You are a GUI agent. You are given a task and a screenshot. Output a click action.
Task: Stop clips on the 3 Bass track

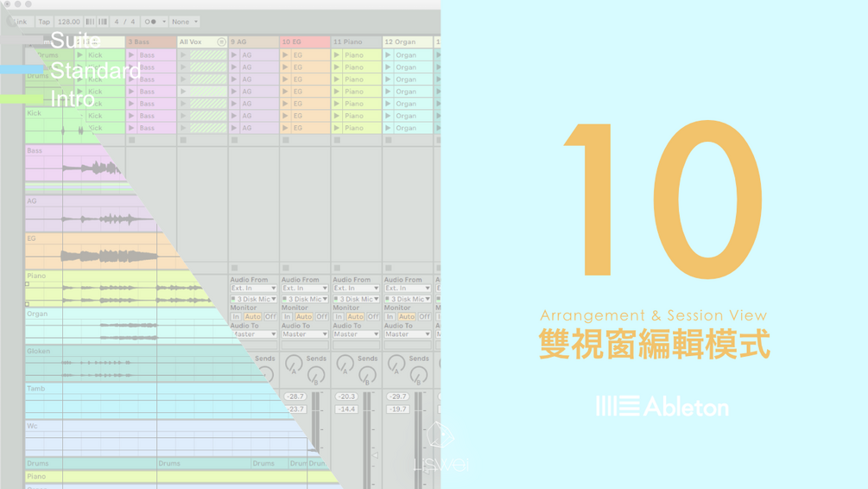[132, 140]
